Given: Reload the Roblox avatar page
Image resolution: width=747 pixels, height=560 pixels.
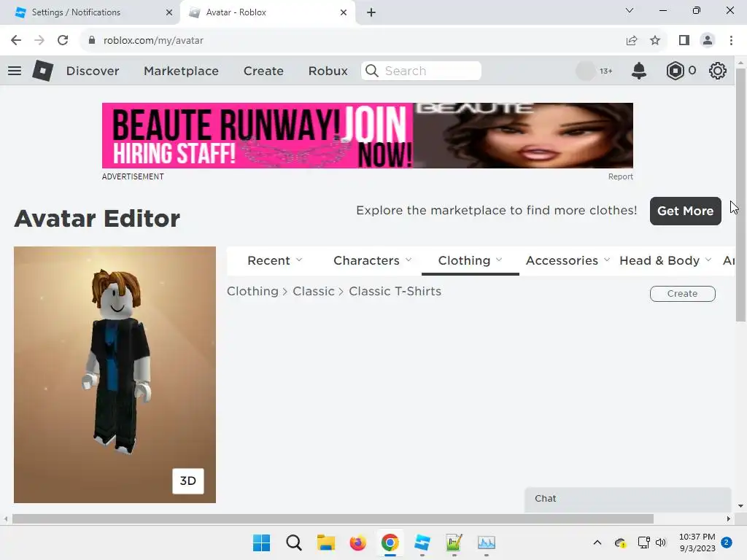Looking at the screenshot, I should point(63,41).
